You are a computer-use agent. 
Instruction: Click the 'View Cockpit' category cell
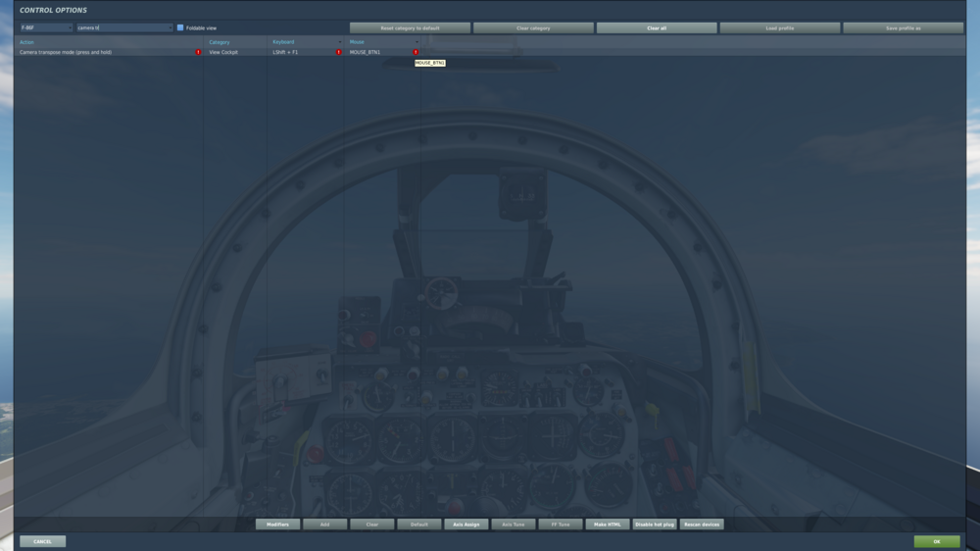223,53
